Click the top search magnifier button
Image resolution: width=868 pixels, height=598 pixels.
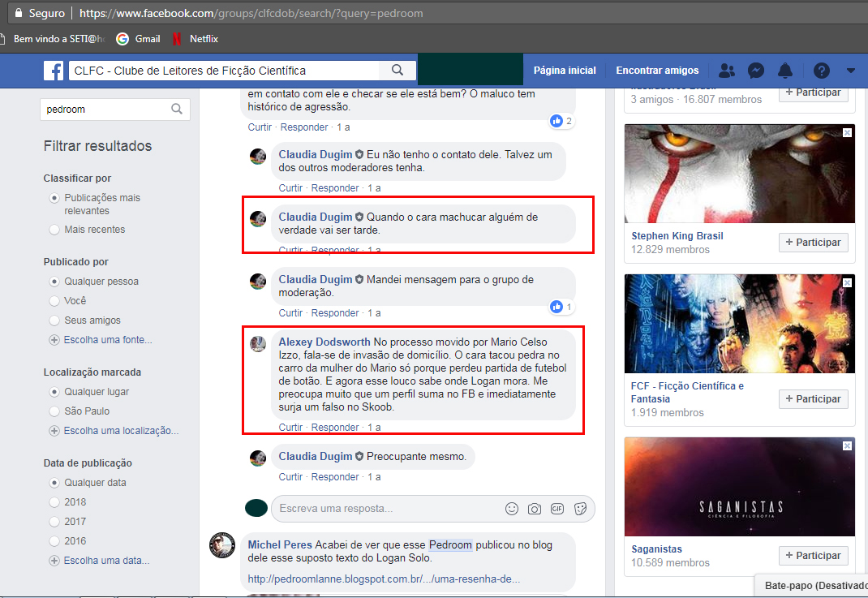pos(397,71)
